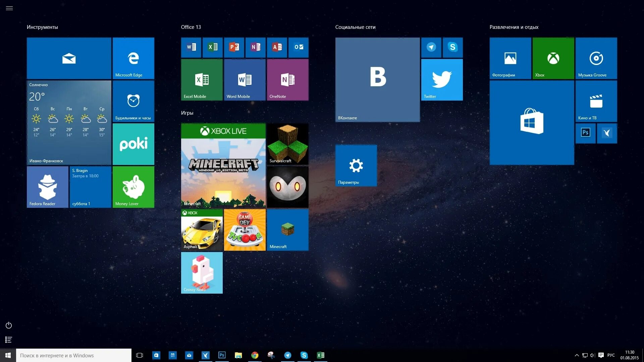This screenshot has width=644, height=362.
Task: Show hidden system tray icons
Action: pyautogui.click(x=577, y=355)
